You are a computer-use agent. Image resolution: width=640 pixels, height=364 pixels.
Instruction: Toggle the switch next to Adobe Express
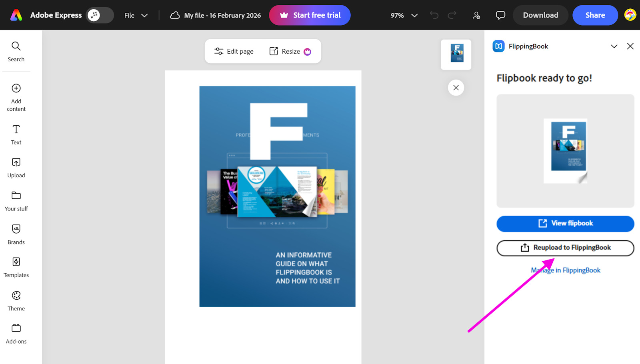tap(100, 15)
